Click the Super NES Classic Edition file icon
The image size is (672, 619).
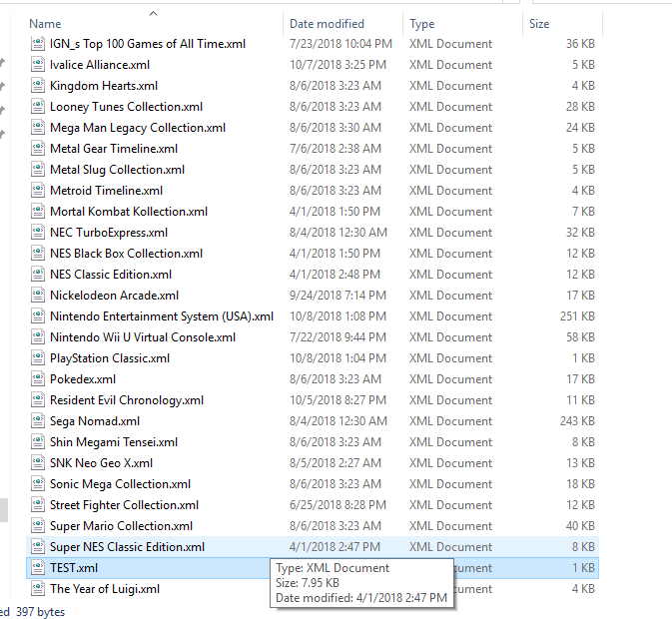pos(38,547)
